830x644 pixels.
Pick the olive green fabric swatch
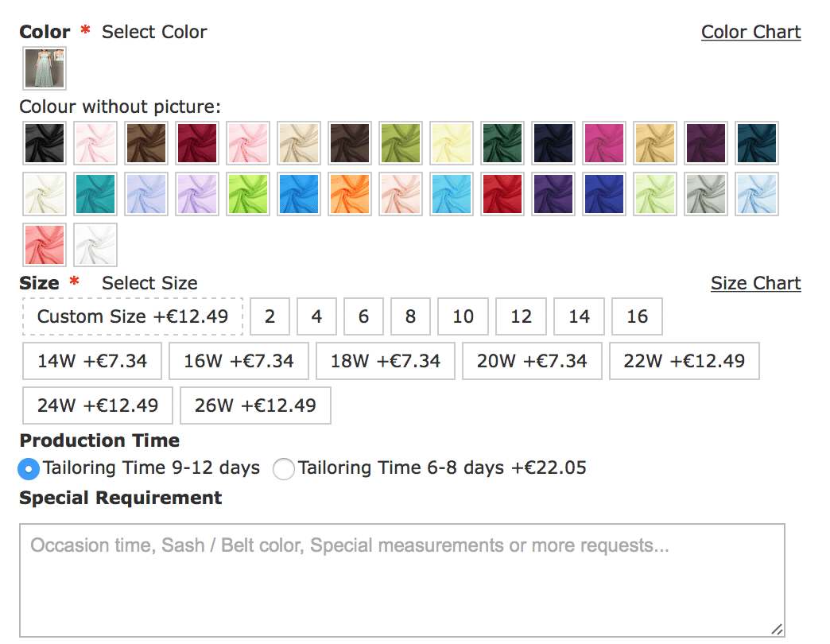pos(401,143)
